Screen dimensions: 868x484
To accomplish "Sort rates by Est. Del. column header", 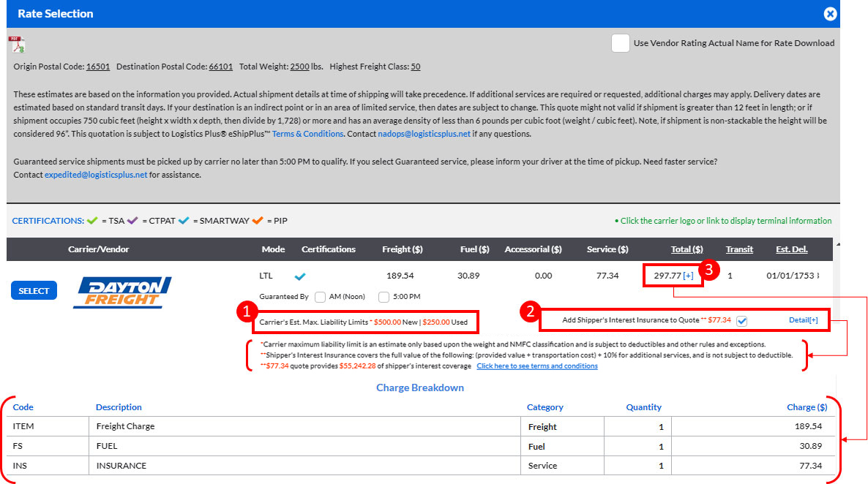I will pyautogui.click(x=792, y=249).
